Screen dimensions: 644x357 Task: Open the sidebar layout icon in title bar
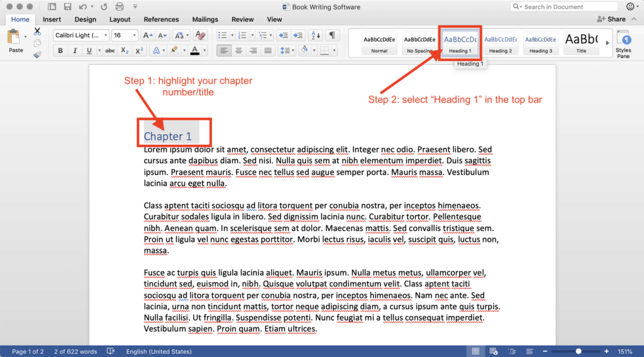52,6
